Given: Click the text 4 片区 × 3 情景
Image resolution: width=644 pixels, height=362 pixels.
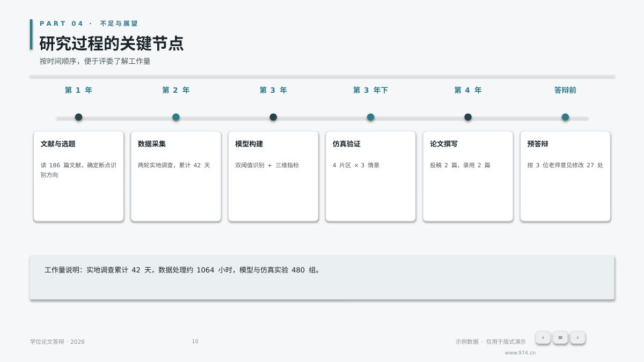Looking at the screenshot, I should click(356, 165).
